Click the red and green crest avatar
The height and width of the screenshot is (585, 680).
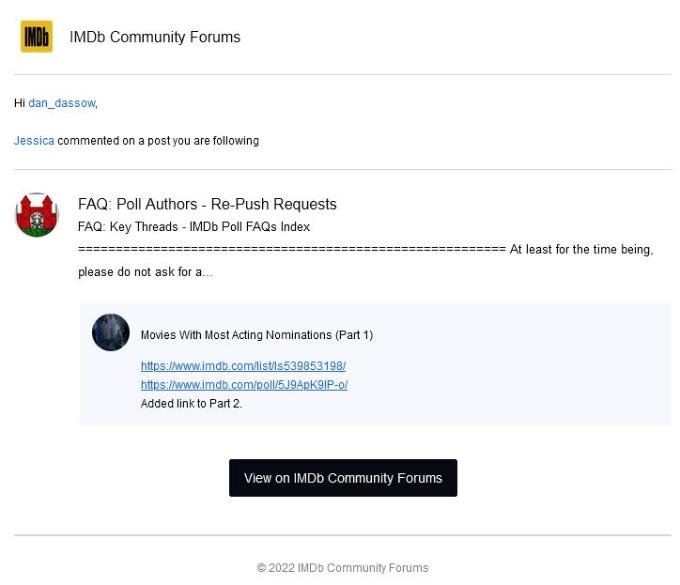(37, 215)
